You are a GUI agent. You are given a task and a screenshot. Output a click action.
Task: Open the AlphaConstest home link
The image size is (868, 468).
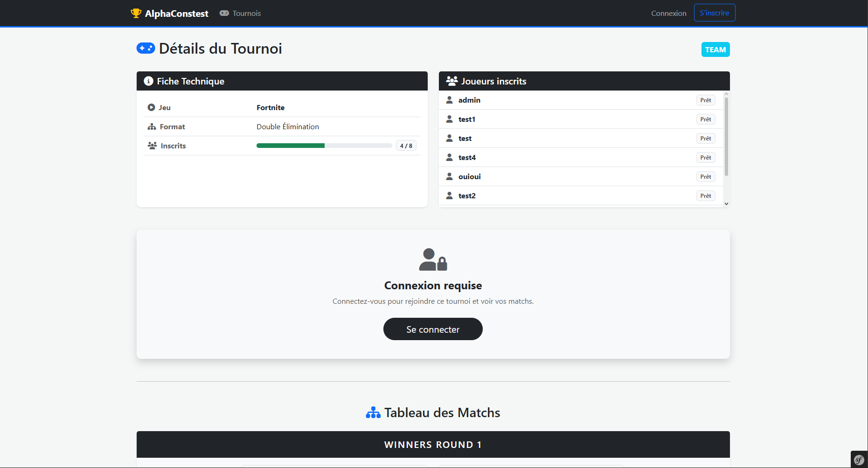(x=170, y=13)
